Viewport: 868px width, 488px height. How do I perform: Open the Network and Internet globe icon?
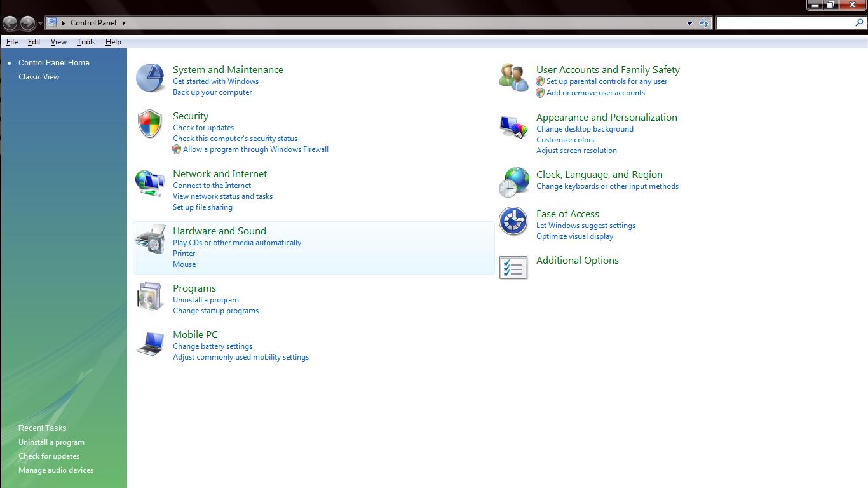(151, 182)
